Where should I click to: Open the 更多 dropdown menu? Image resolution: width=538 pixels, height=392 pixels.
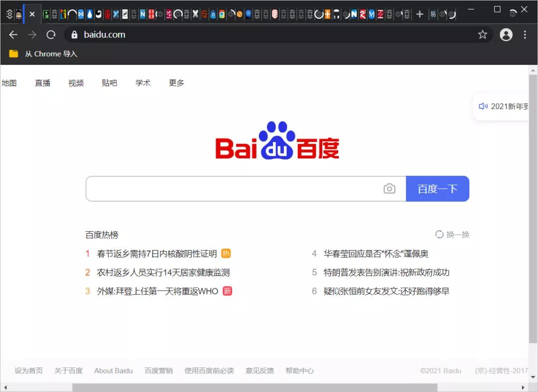coord(176,83)
